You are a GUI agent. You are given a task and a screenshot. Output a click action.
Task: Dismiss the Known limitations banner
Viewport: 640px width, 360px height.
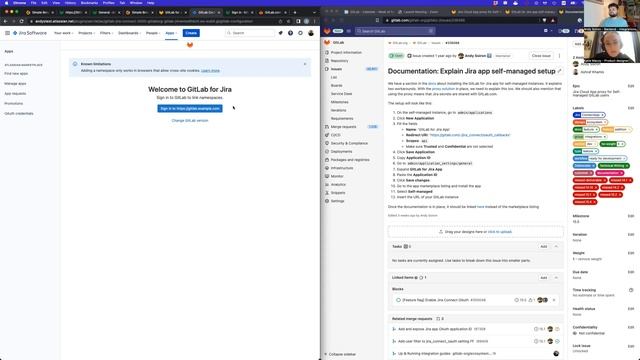tap(305, 64)
